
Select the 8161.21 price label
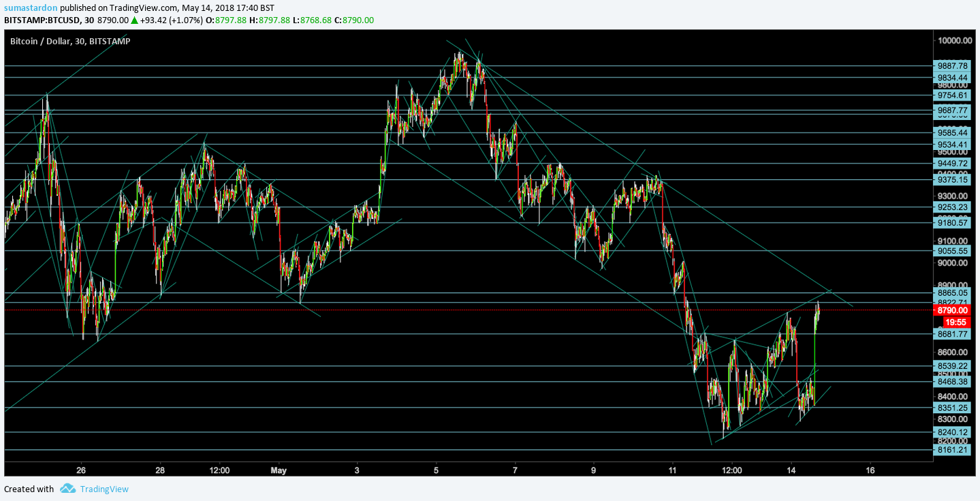tap(952, 450)
